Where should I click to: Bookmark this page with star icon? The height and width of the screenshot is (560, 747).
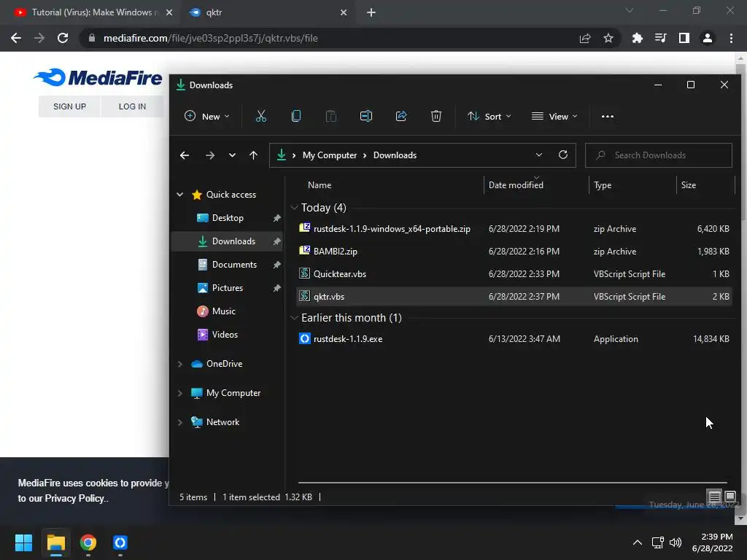(608, 38)
